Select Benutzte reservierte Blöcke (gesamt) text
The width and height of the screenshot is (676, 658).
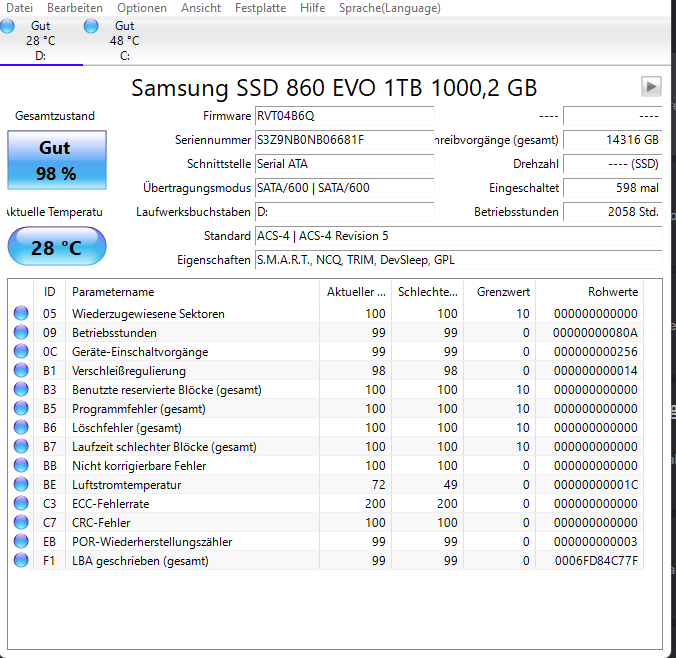(x=167, y=390)
